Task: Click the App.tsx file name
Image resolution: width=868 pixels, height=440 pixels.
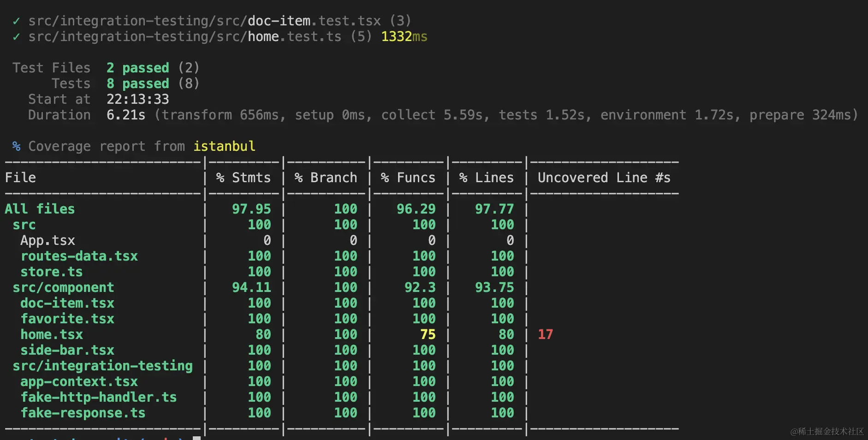Action: [x=48, y=240]
